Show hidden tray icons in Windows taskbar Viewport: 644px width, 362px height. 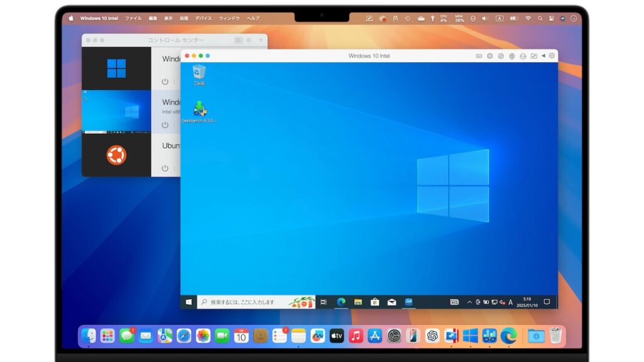(x=469, y=302)
